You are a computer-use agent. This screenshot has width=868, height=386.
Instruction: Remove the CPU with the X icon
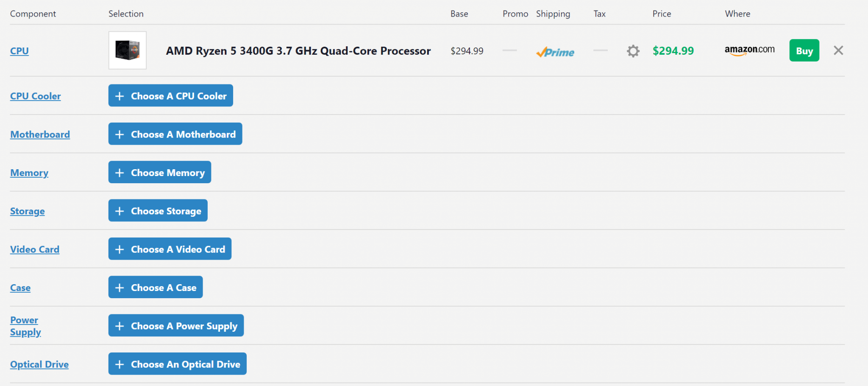(838, 50)
